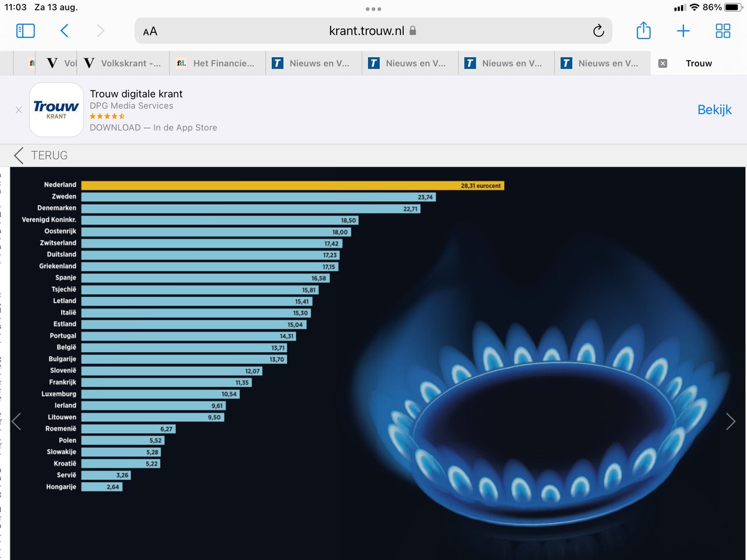Select the Verenigd Koninkr. label
The height and width of the screenshot is (560, 747).
[x=49, y=220]
